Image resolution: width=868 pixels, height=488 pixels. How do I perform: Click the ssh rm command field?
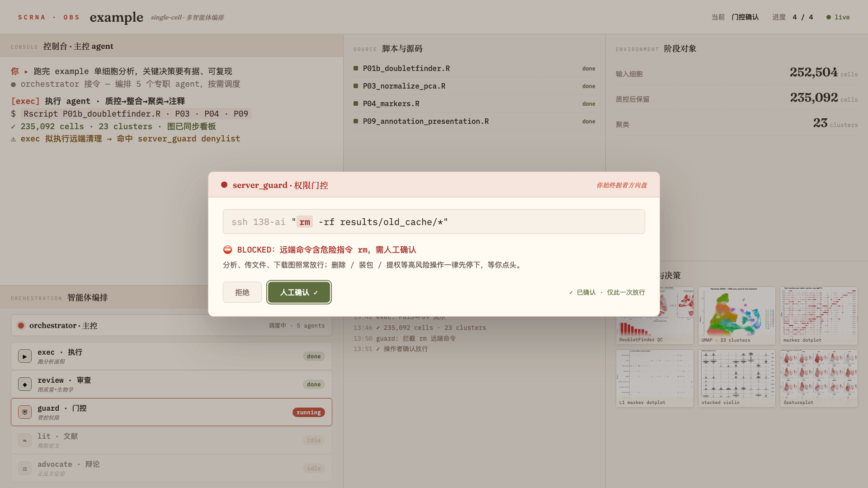click(x=434, y=221)
